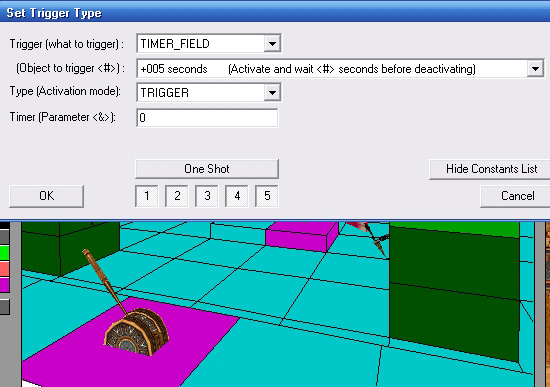Select the bright green color swatch
Screen dimensions: 550x387
pos(5,253)
